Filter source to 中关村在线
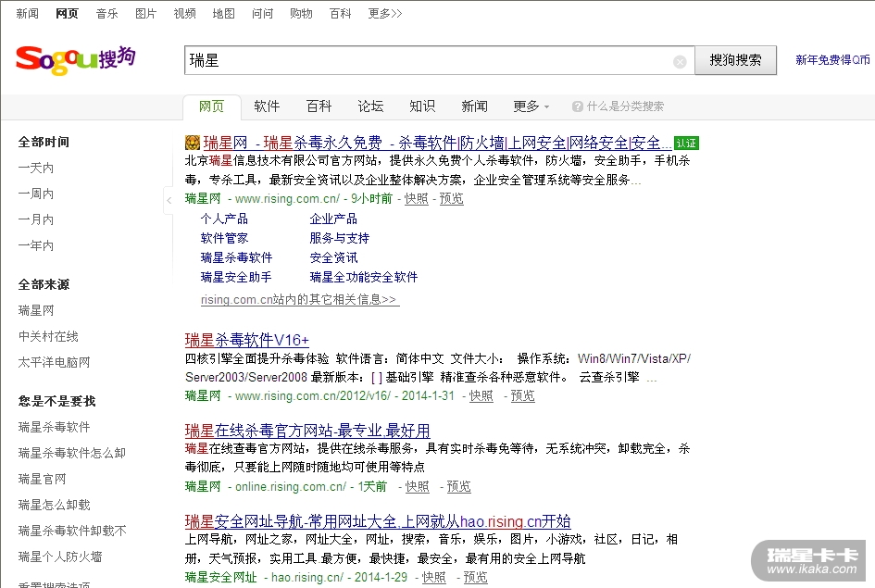 (48, 336)
